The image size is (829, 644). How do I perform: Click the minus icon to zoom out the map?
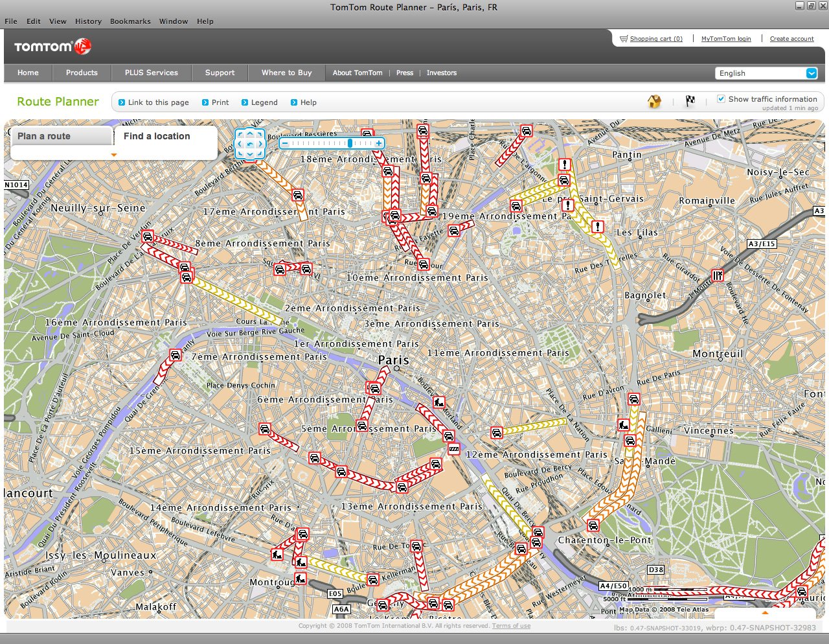click(285, 143)
